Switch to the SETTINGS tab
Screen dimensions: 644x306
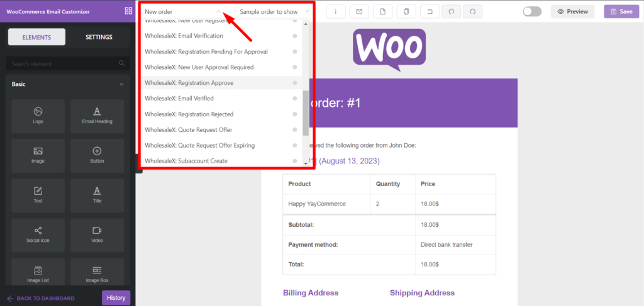(99, 37)
